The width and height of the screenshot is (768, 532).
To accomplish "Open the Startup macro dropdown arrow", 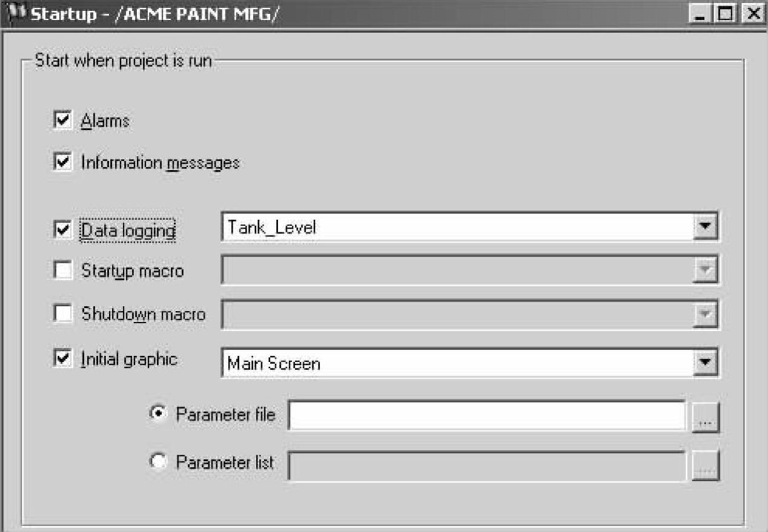I will [x=704, y=270].
